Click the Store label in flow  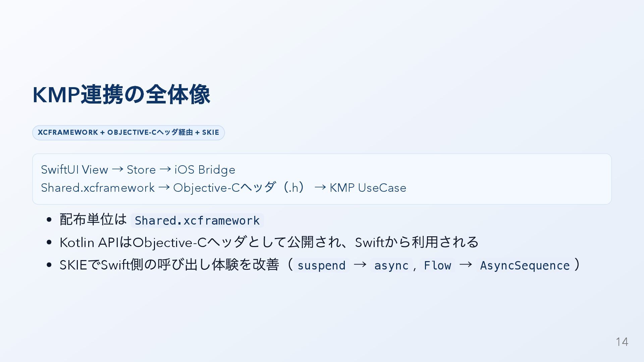click(x=141, y=170)
